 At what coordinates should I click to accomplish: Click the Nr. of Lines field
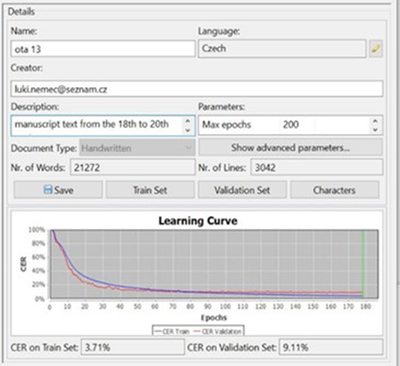(317, 167)
